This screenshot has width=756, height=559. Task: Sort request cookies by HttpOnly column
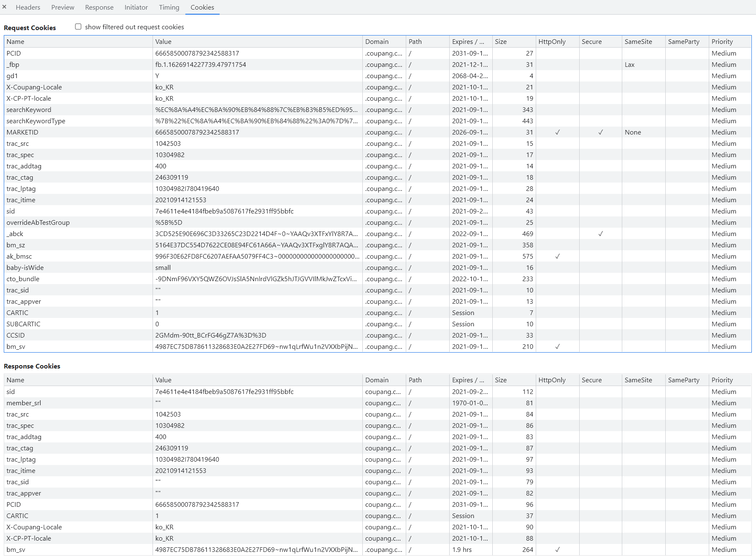pos(557,42)
